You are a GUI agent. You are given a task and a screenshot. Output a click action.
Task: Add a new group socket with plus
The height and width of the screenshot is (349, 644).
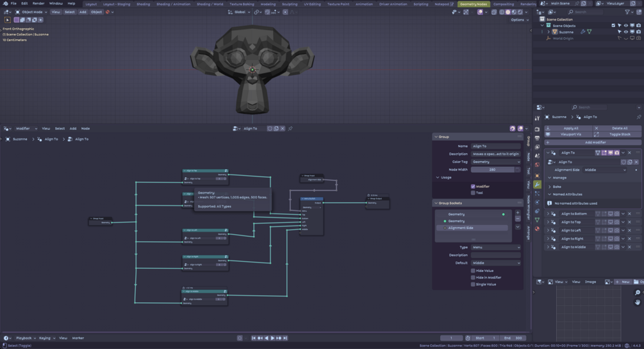click(518, 213)
